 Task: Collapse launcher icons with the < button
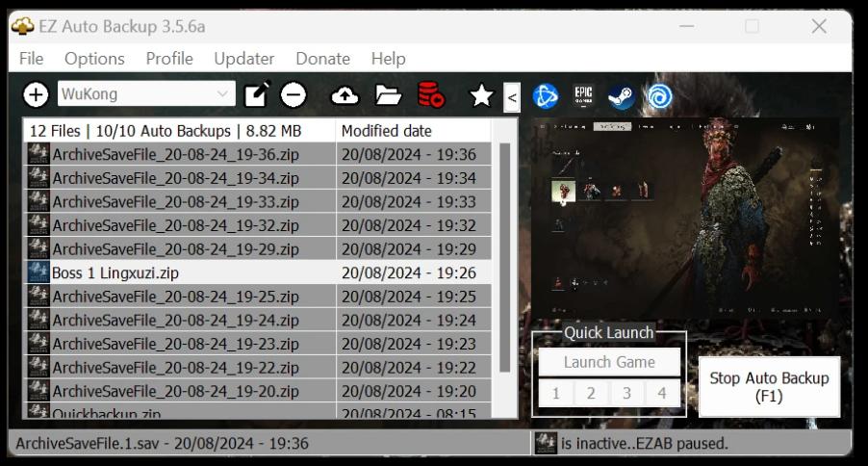coord(512,97)
